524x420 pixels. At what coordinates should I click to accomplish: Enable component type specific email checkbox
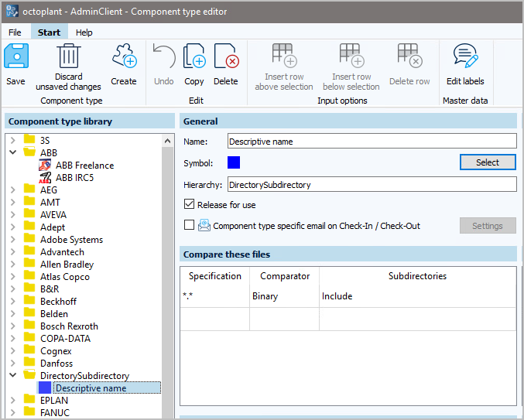(189, 225)
